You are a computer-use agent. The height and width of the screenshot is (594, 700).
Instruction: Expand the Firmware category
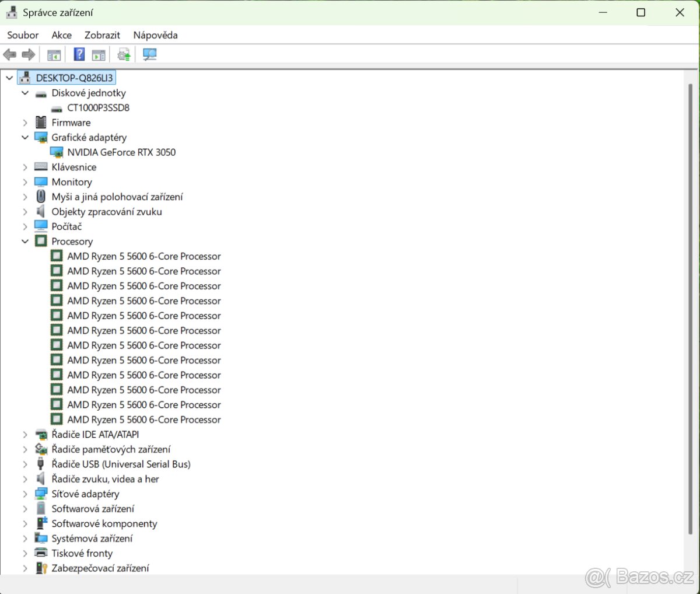click(25, 123)
